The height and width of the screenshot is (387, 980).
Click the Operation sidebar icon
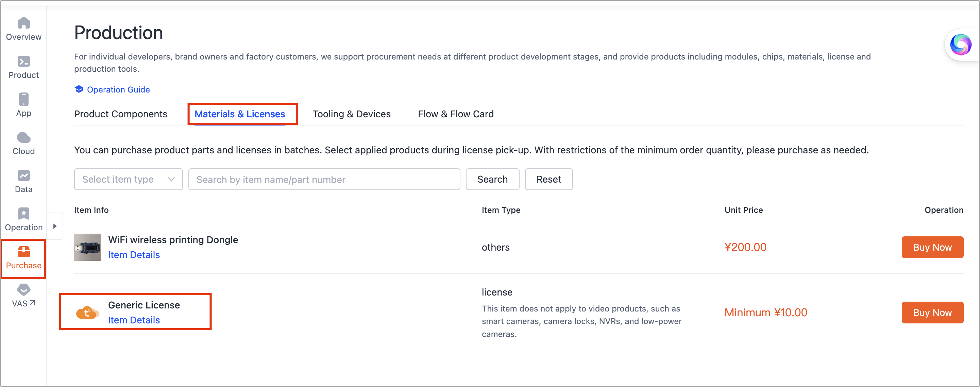pyautogui.click(x=24, y=218)
